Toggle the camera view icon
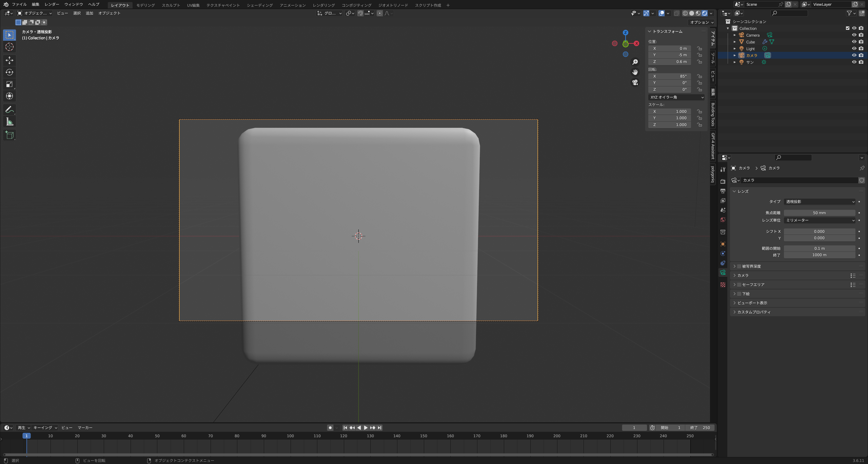Image resolution: width=868 pixels, height=464 pixels. click(635, 82)
